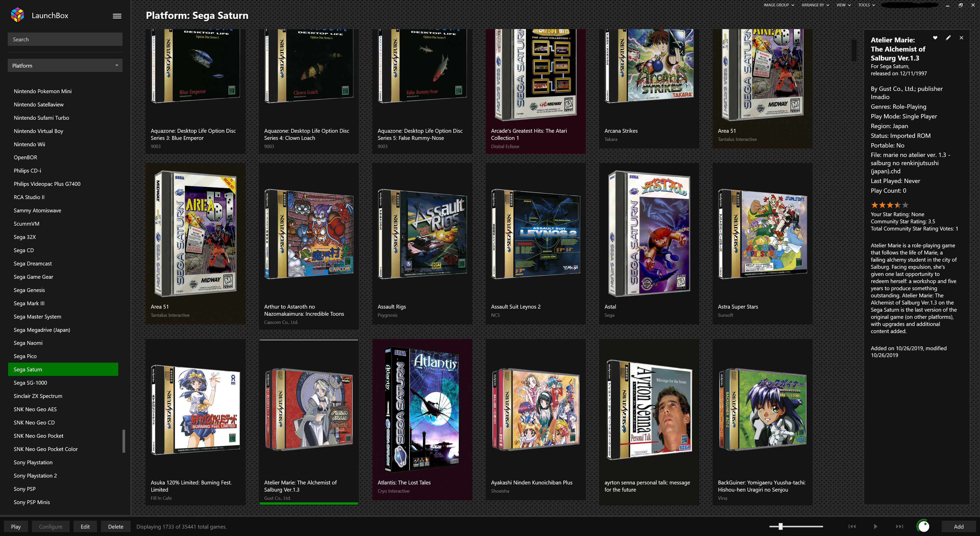Skip to next track in music controls

(899, 527)
